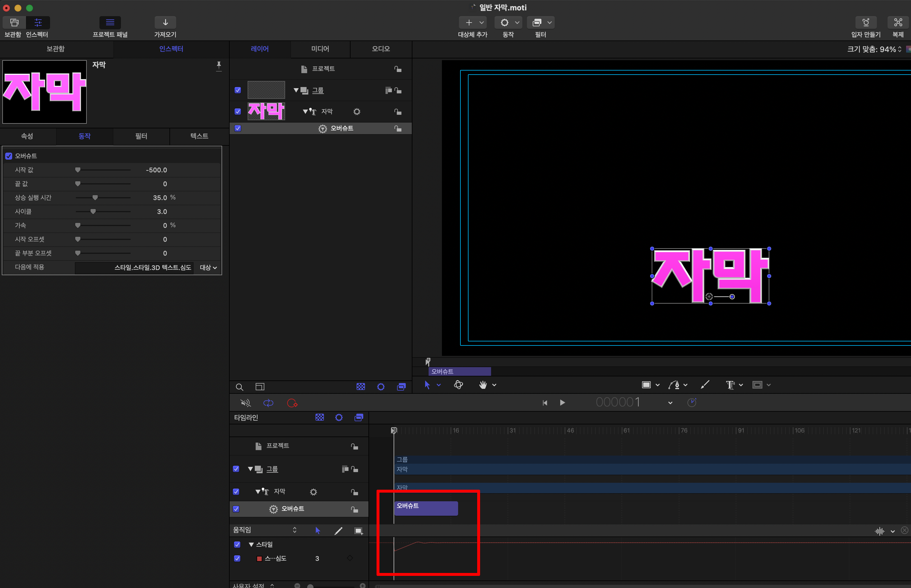Viewport: 911px width, 588px height.
Task: Open the 크기 맞춤 94% zoom dropdown
Action: tap(875, 49)
